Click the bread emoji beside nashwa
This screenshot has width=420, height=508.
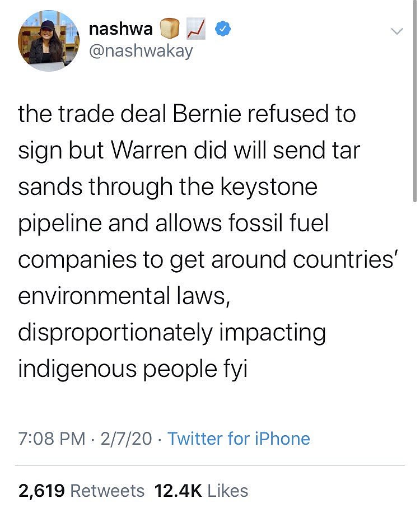[170, 29]
